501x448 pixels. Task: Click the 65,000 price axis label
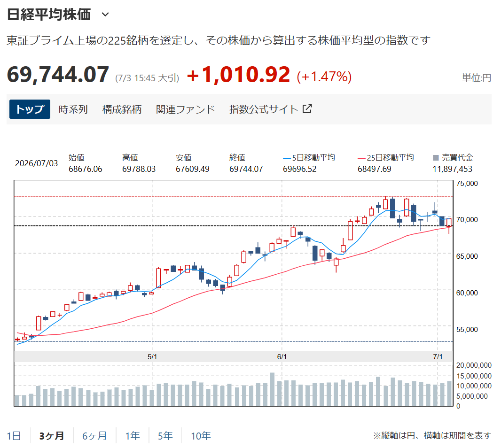tap(467, 256)
